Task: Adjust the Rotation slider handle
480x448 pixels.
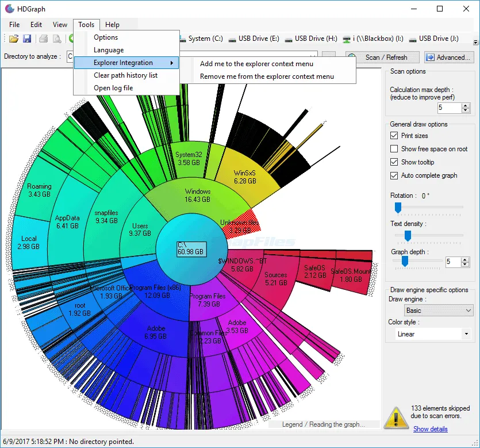Action: point(398,208)
